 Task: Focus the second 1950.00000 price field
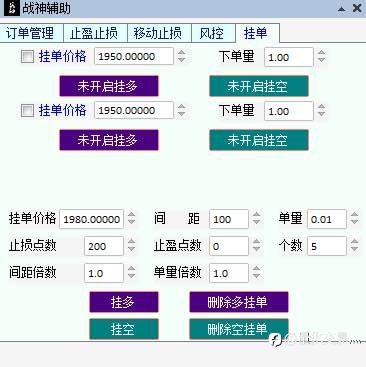134,110
